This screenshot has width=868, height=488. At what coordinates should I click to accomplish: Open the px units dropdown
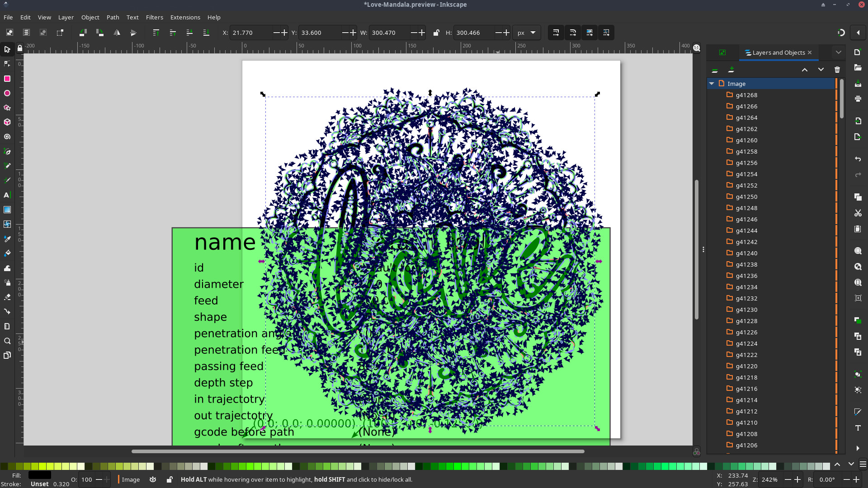pos(527,33)
